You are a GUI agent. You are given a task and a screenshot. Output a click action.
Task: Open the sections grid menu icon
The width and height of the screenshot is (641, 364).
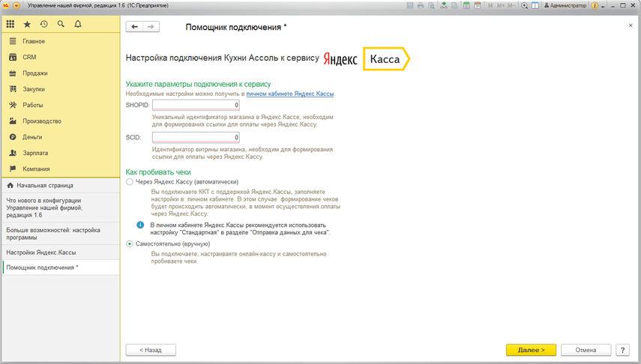tap(10, 24)
